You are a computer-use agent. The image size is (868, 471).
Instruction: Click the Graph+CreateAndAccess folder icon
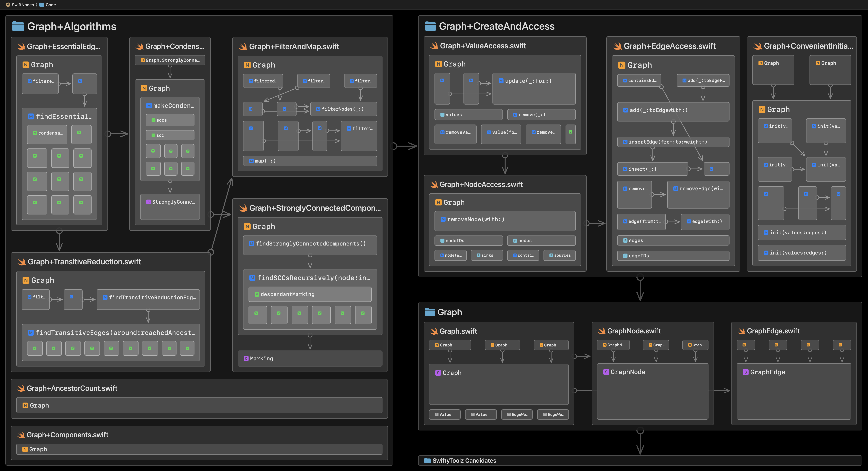pos(430,26)
